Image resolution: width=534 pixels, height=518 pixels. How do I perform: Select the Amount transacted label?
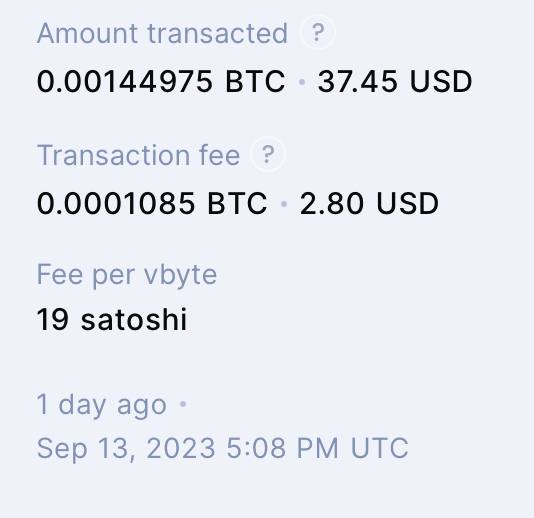162,33
